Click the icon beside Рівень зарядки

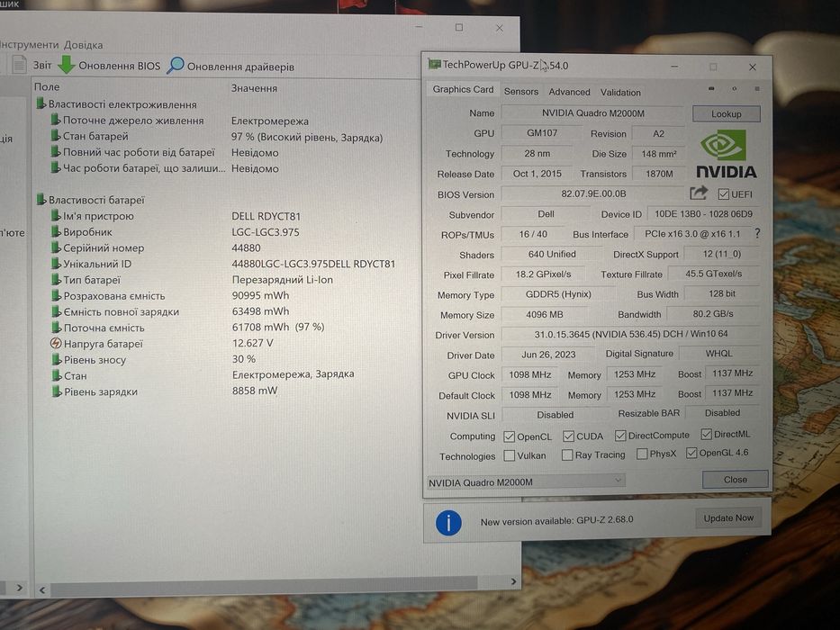56,391
